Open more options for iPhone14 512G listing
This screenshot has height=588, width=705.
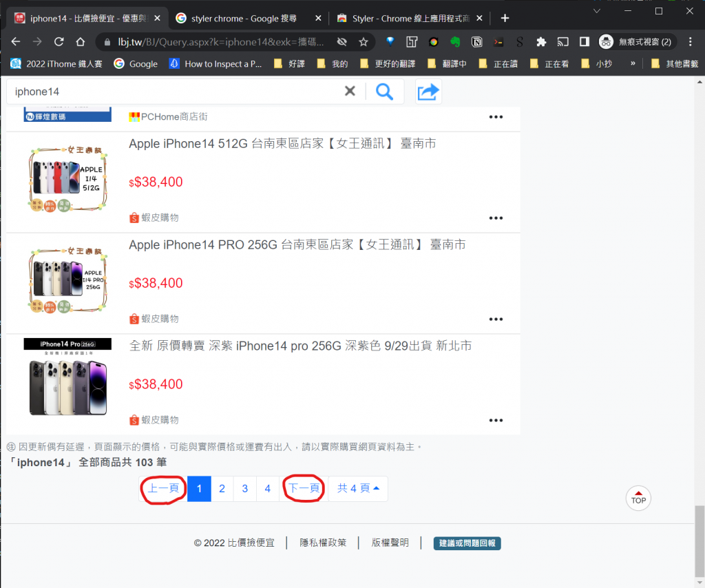point(496,218)
